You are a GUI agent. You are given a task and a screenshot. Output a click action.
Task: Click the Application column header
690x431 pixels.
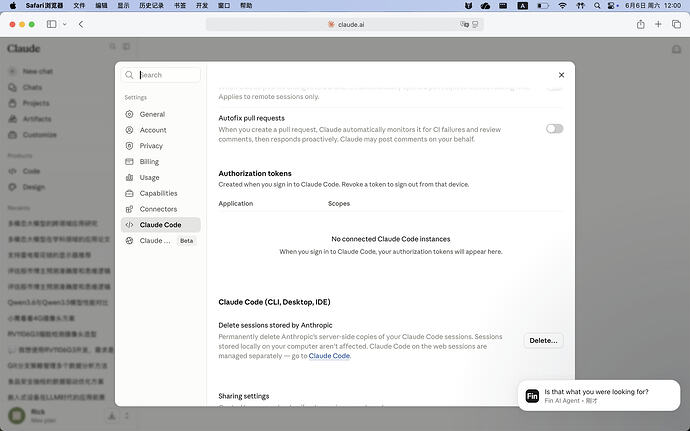(x=235, y=203)
